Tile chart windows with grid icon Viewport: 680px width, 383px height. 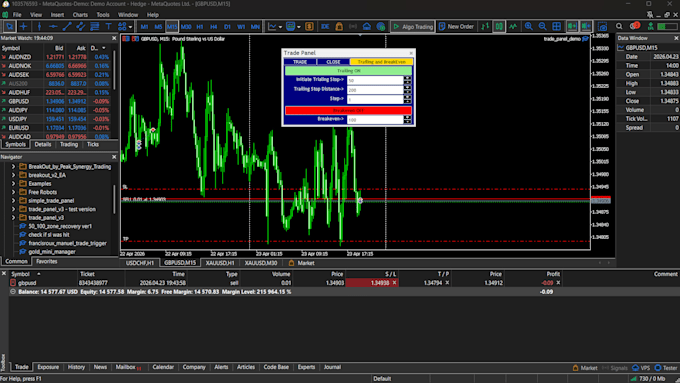[x=556, y=27]
